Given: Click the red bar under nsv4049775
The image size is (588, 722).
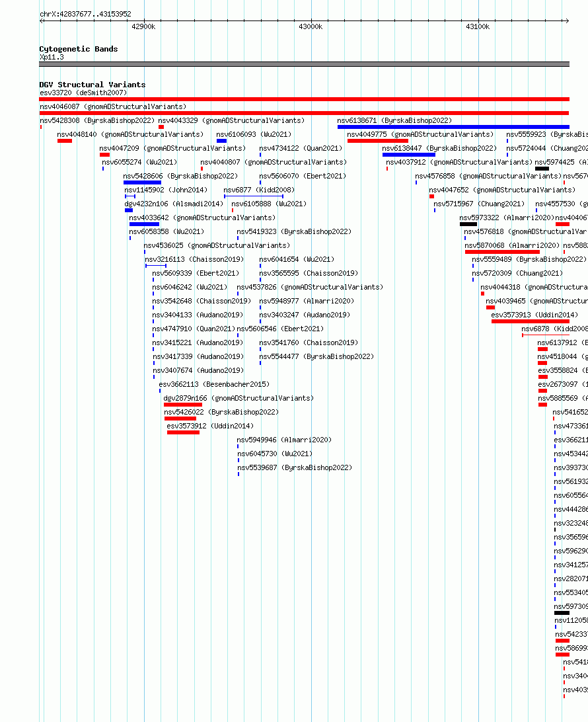Looking at the screenshot, I should pyautogui.click(x=378, y=141).
